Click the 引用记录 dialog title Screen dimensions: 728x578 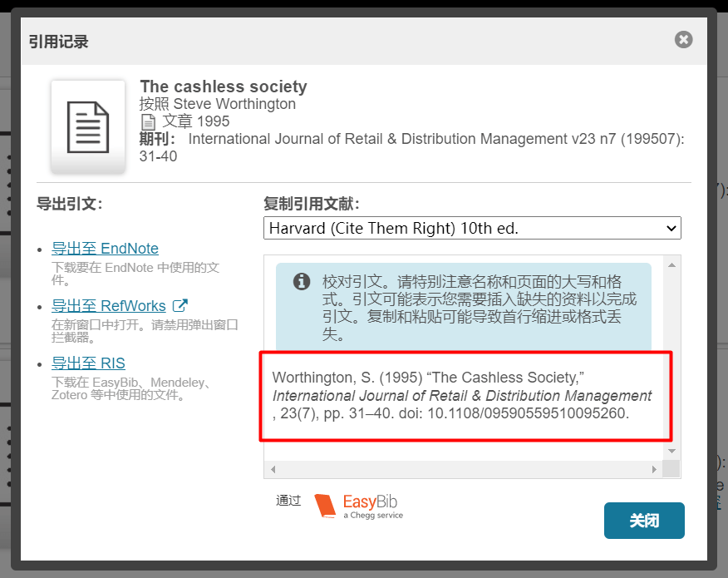point(58,42)
